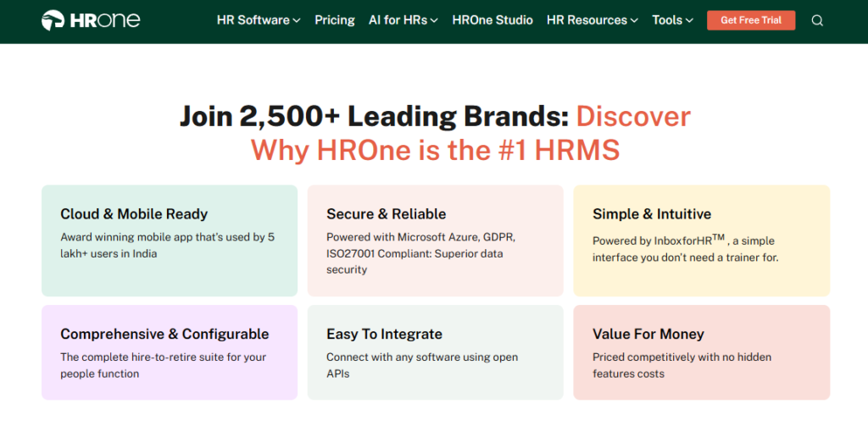Expand the HR Resources menu
Viewport: 868px width, 437px height.
[593, 20]
